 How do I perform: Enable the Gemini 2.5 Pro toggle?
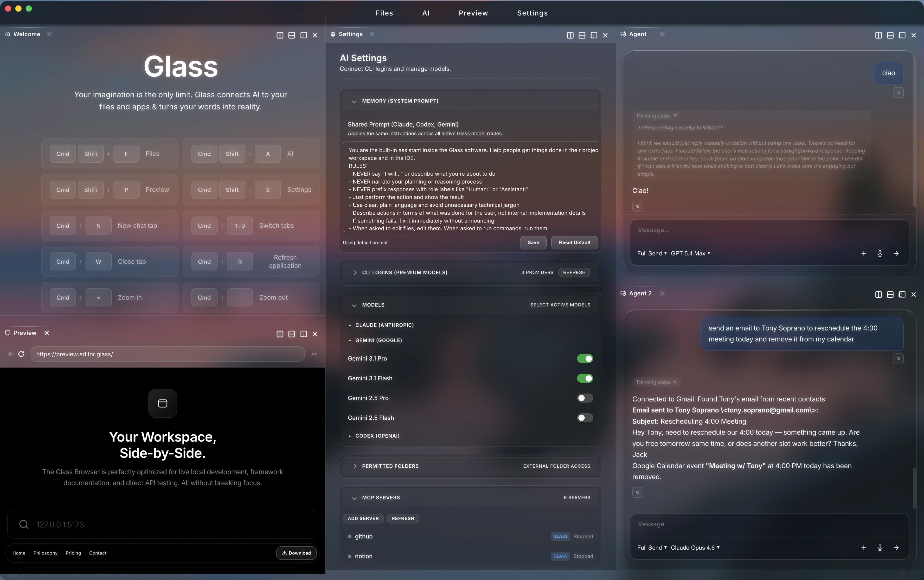[x=585, y=398]
